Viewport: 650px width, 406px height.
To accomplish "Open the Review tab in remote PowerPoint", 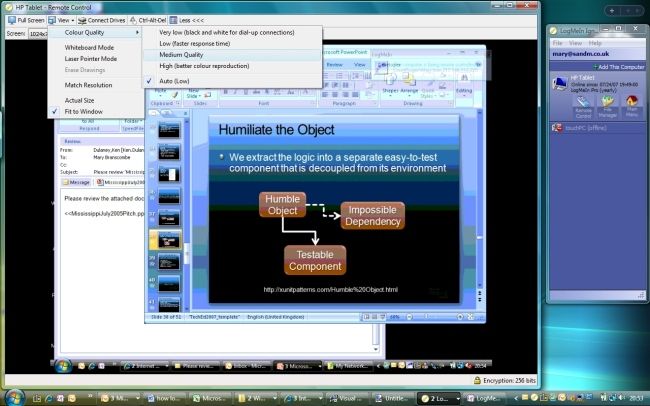I will (x=334, y=65).
